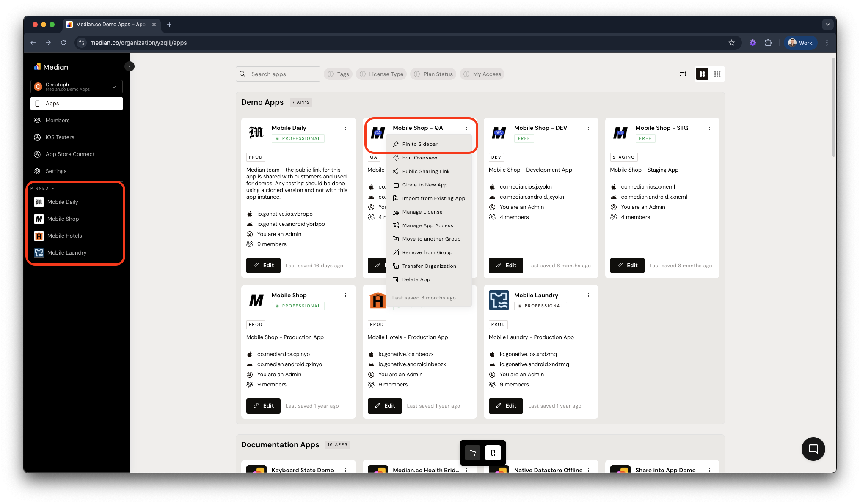The width and height of the screenshot is (860, 504).
Task: Open the Chrome three-dot menu
Action: pos(827,43)
